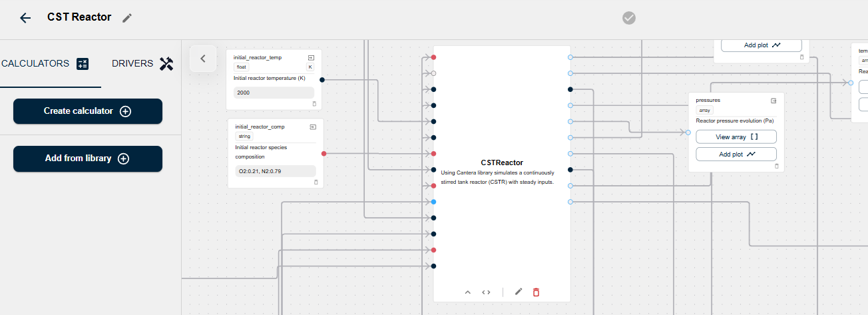This screenshot has width=868, height=315.
Task: Click the gray checkmark status icon
Action: (629, 18)
